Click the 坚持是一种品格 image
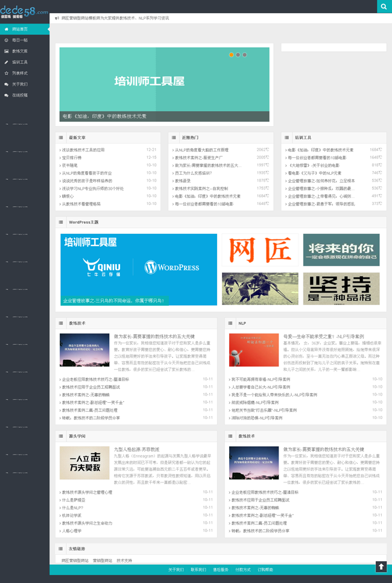 341,289
